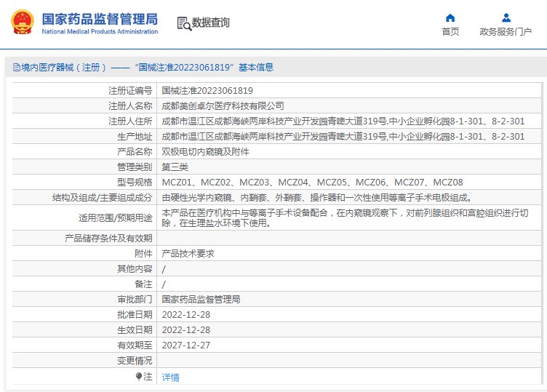Click the 审批部门 row label

click(x=135, y=300)
